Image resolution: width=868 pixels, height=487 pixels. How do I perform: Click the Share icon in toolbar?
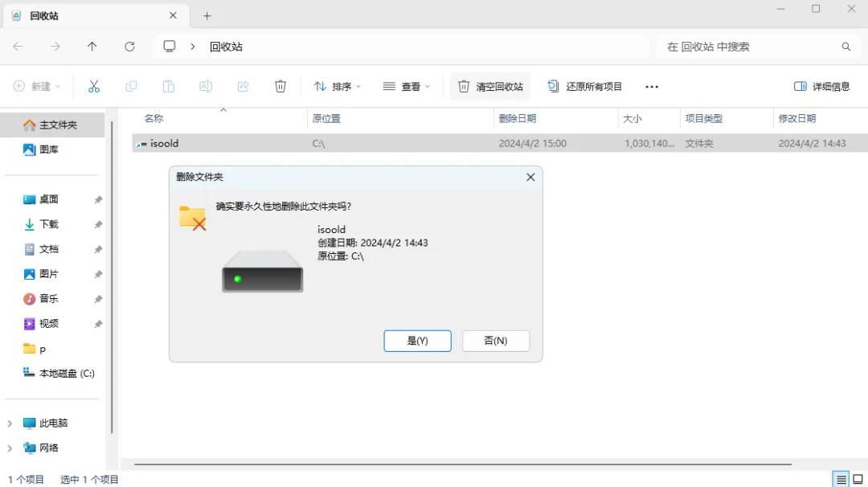tap(243, 86)
